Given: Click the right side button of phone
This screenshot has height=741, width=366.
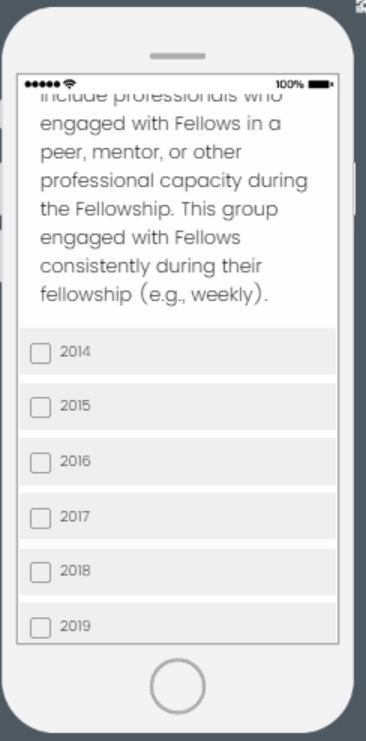Looking at the screenshot, I should [355, 189].
